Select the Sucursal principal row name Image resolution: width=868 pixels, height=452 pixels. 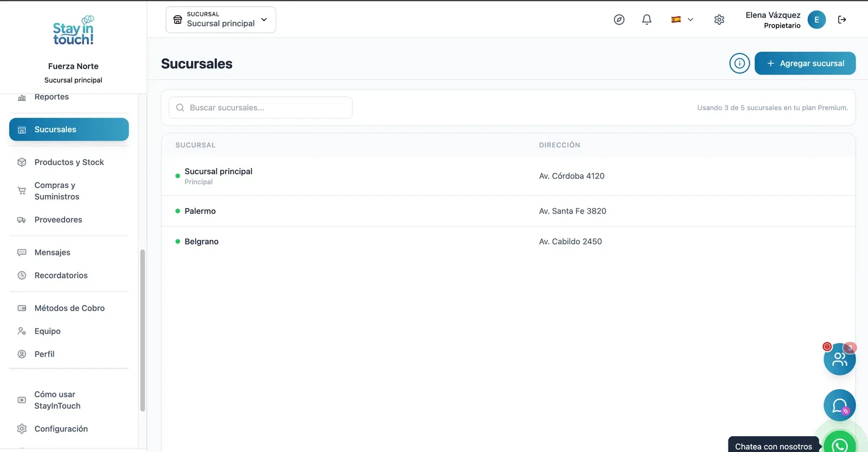pos(219,171)
